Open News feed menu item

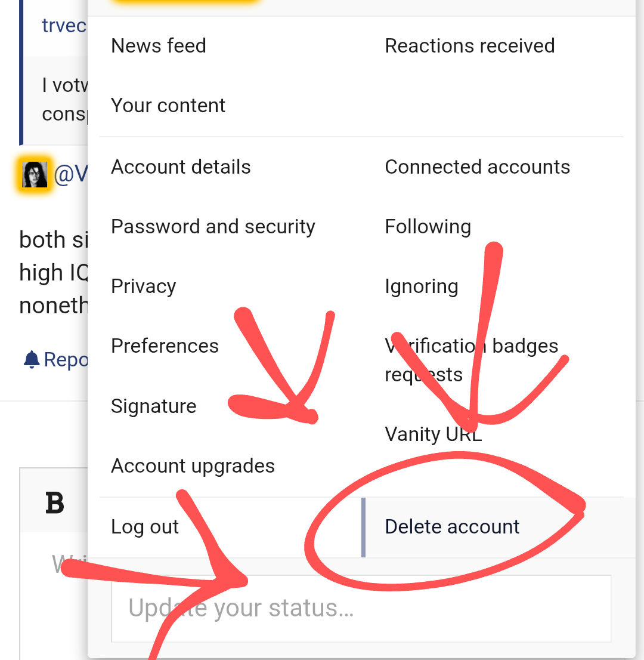coord(159,45)
